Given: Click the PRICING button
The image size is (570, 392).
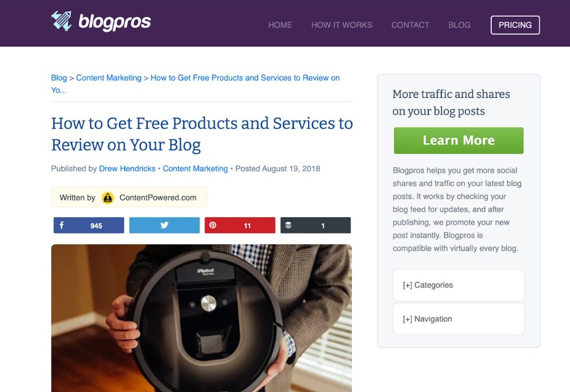Looking at the screenshot, I should pyautogui.click(x=515, y=25).
